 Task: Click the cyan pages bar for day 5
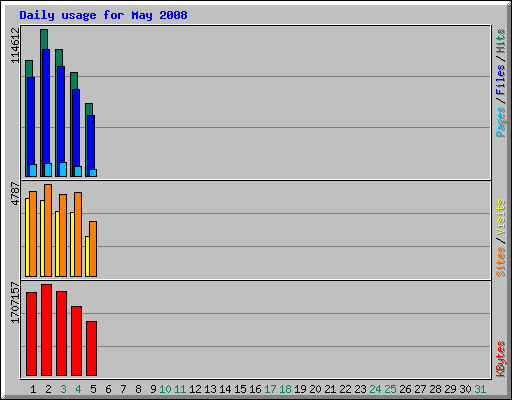(x=93, y=173)
